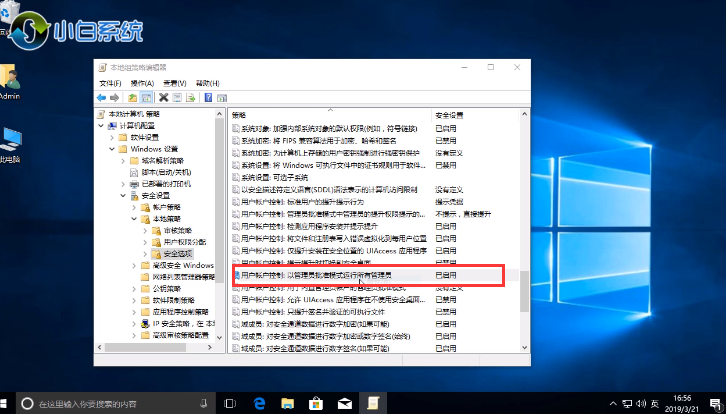Click the Up one level folder icon
Viewport: 726px width, 416px height.
point(132,97)
